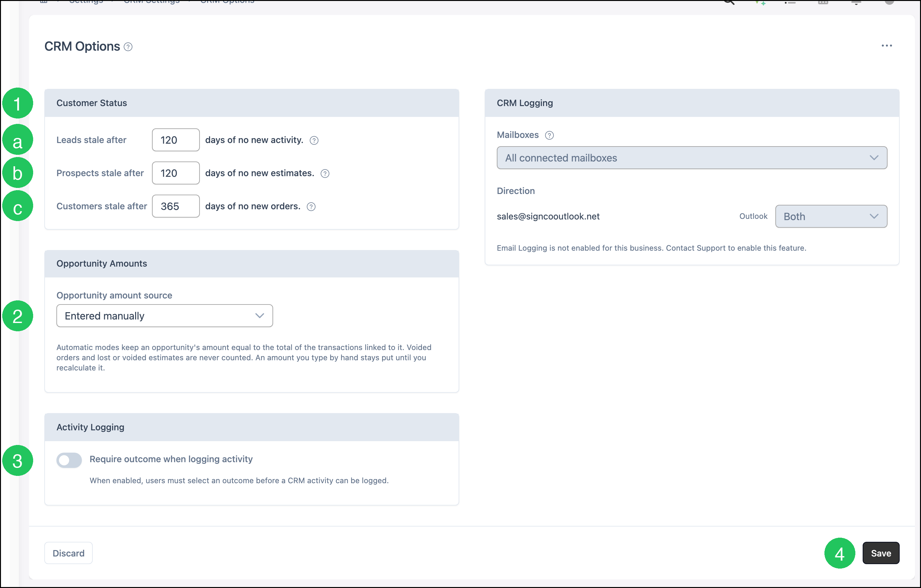Click the Require outcome when logging activity label
This screenshot has height=588, width=921.
171,459
